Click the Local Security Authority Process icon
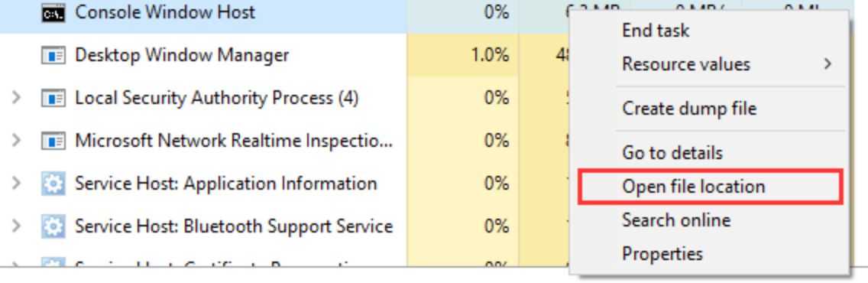The height and width of the screenshot is (283, 868). (53, 98)
